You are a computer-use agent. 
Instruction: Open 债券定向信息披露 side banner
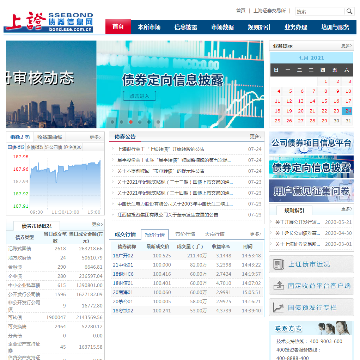311,167
